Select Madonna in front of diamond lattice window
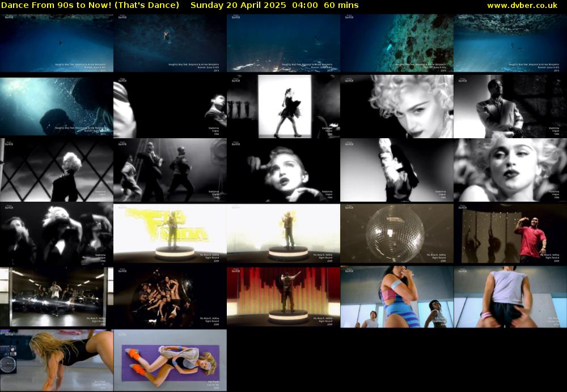567x392 pixels. point(56,170)
